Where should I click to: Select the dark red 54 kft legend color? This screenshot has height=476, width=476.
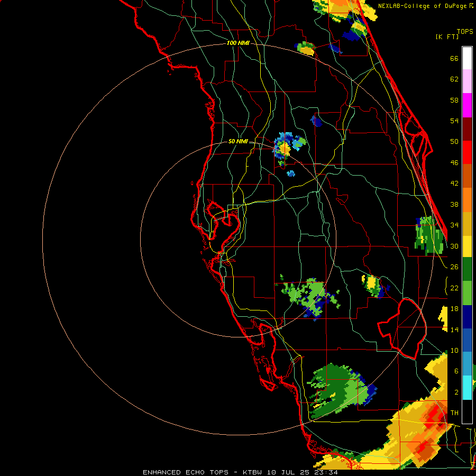(x=467, y=129)
